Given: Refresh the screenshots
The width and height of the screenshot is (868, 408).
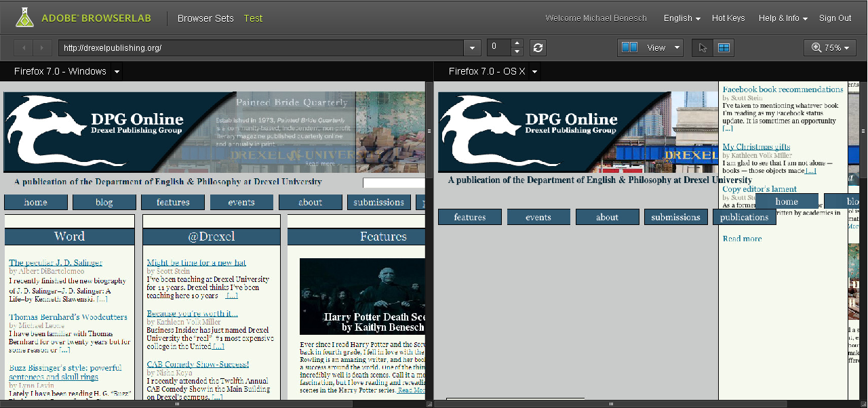Looking at the screenshot, I should tap(538, 47).
